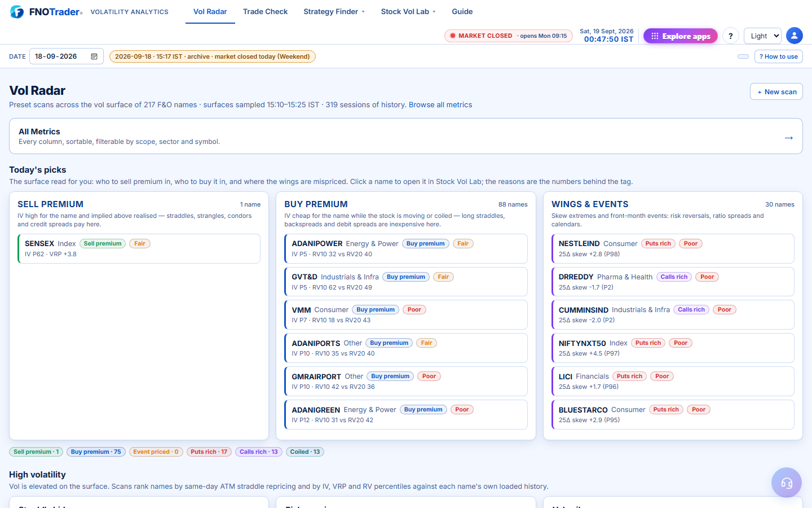This screenshot has width=812, height=508.
Task: Open the Light theme dropdown
Action: (x=762, y=36)
